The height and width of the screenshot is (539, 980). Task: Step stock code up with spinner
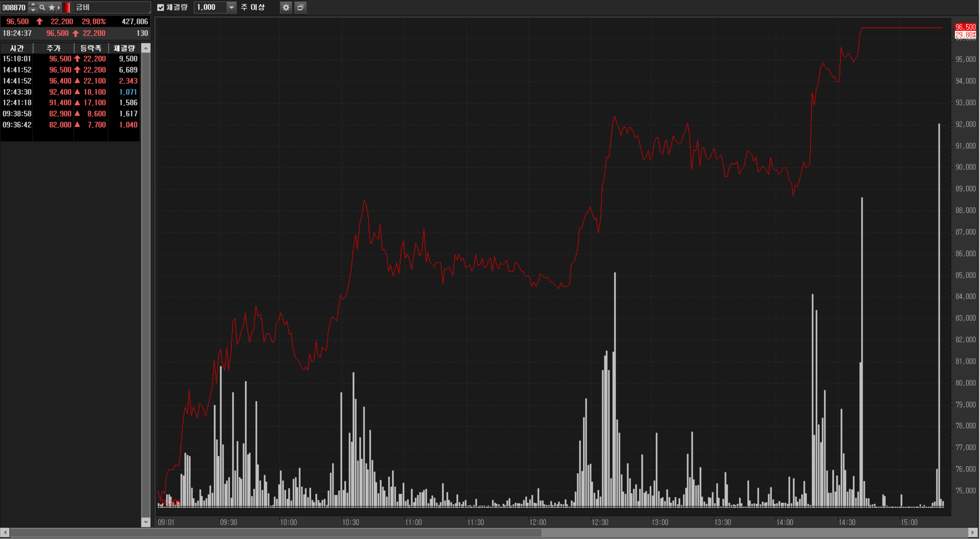[x=33, y=5]
